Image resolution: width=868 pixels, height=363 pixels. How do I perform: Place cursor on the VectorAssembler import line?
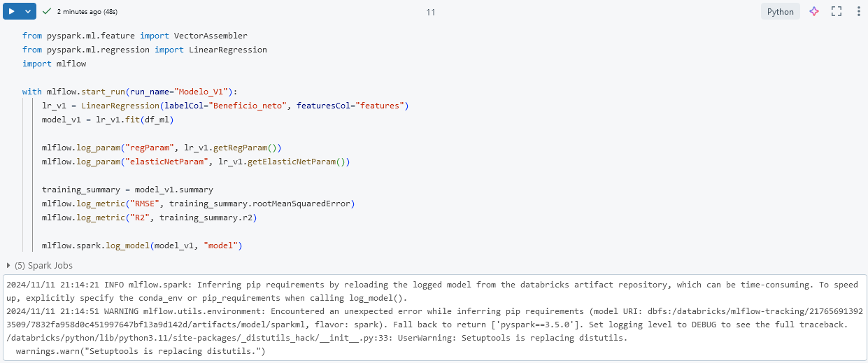click(x=134, y=36)
